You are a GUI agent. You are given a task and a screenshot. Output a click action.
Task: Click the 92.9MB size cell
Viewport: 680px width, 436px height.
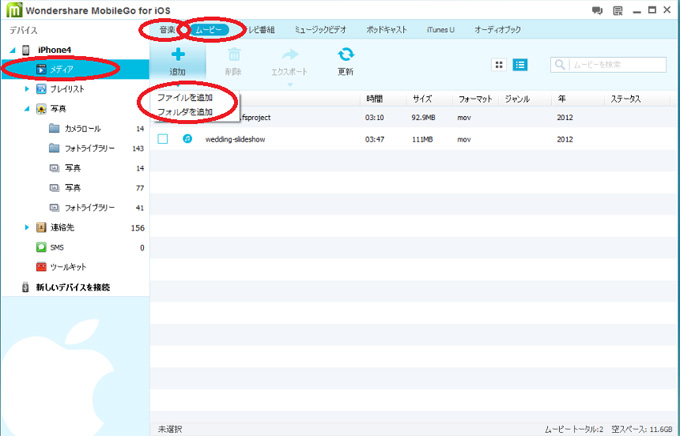click(423, 118)
